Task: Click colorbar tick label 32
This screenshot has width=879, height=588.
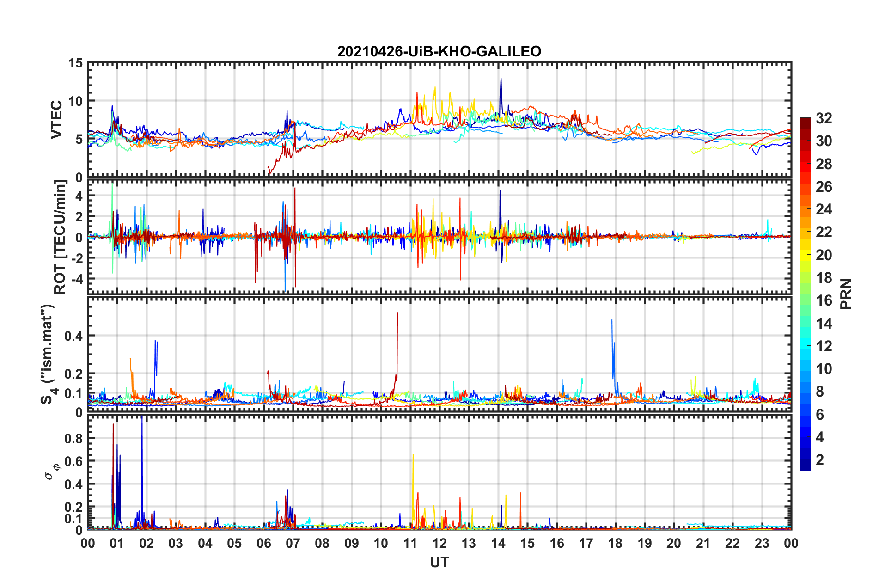Action: 824,118
